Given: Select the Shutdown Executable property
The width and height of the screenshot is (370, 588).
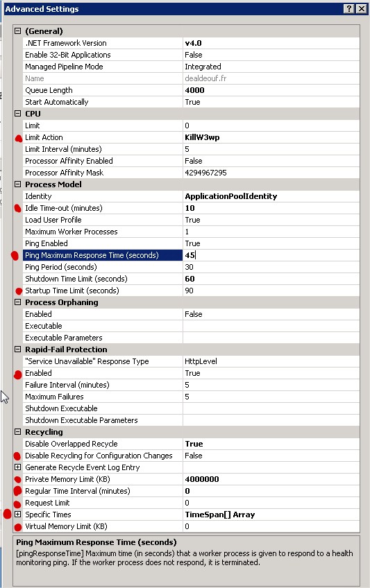Looking at the screenshot, I should click(103, 408).
